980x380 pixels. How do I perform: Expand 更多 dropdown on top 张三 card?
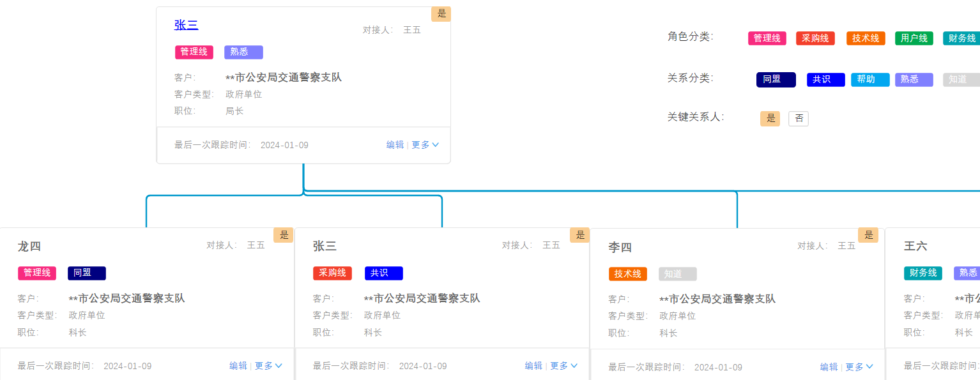pyautogui.click(x=425, y=145)
